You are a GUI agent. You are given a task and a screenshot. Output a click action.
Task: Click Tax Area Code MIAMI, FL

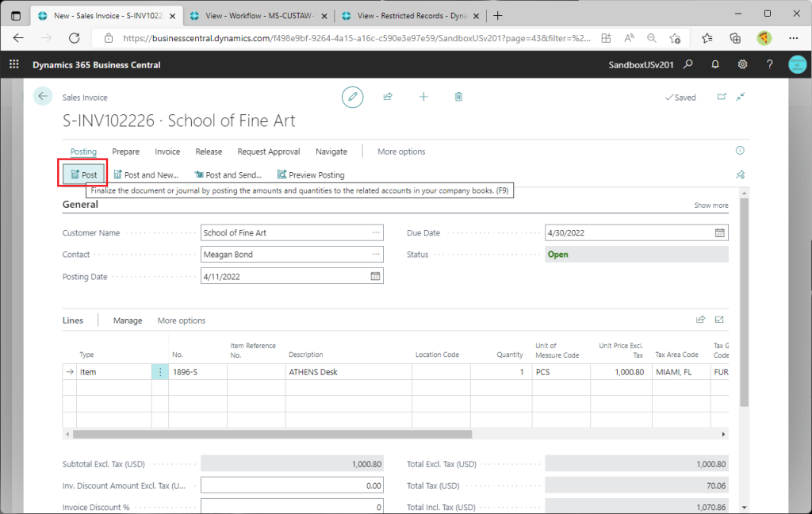pos(680,372)
